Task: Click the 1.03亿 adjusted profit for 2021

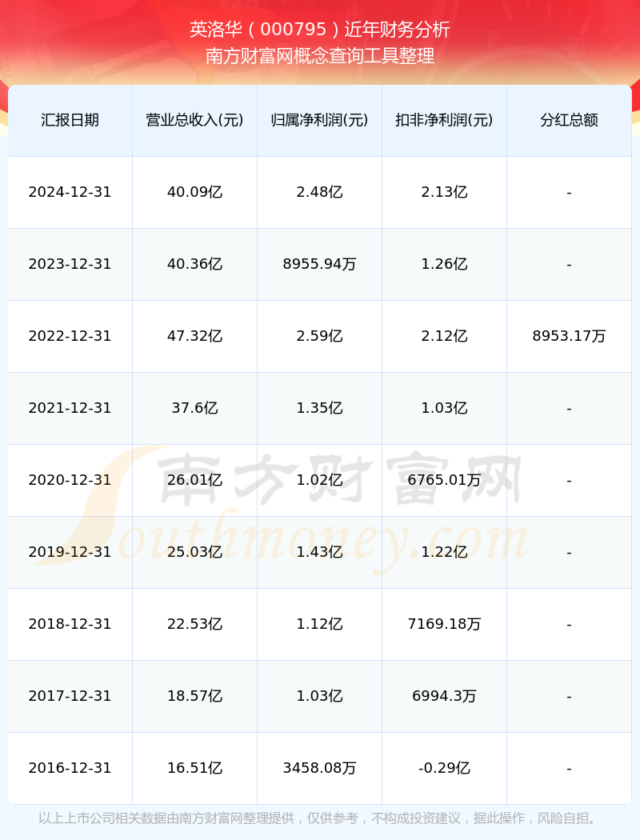Action: 445,408
